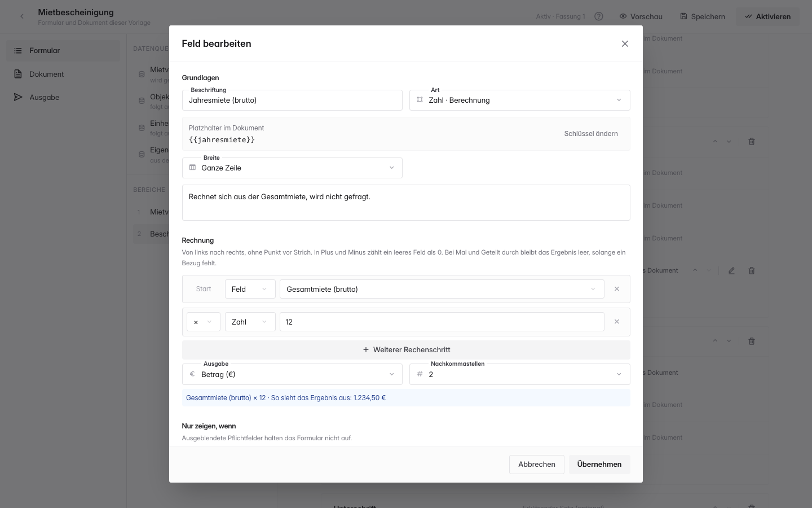812x508 pixels.
Task: Click the placeholder text {{jahresmiete}}
Action: click(x=222, y=139)
